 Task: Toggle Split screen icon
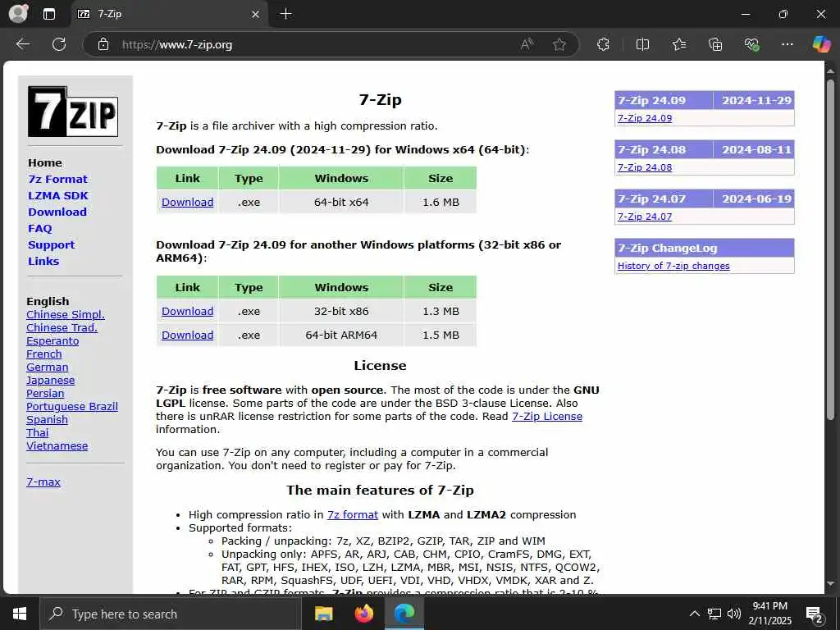click(x=642, y=44)
